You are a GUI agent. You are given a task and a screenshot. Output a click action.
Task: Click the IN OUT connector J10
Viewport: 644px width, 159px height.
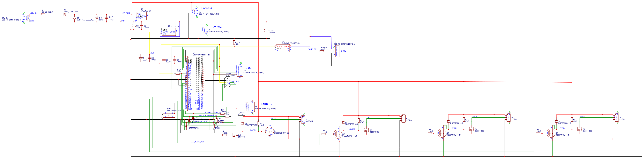[240, 71]
